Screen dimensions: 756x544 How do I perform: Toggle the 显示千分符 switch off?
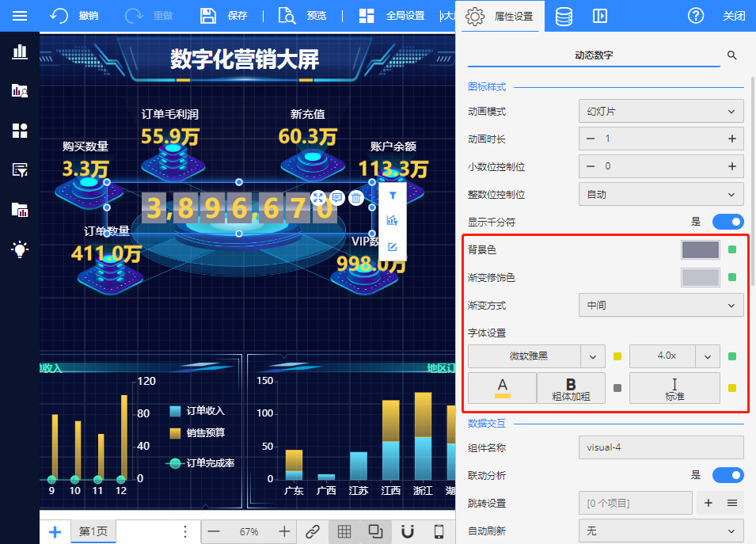tap(728, 222)
